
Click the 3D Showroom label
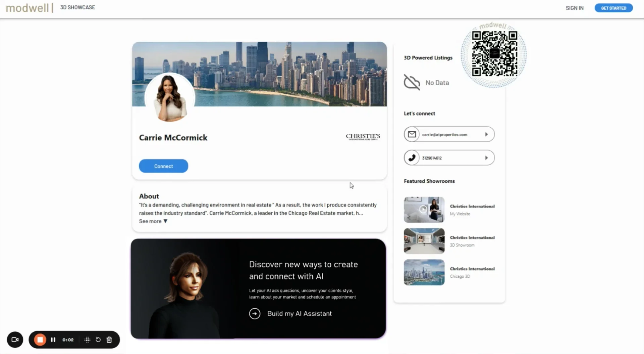coord(462,245)
